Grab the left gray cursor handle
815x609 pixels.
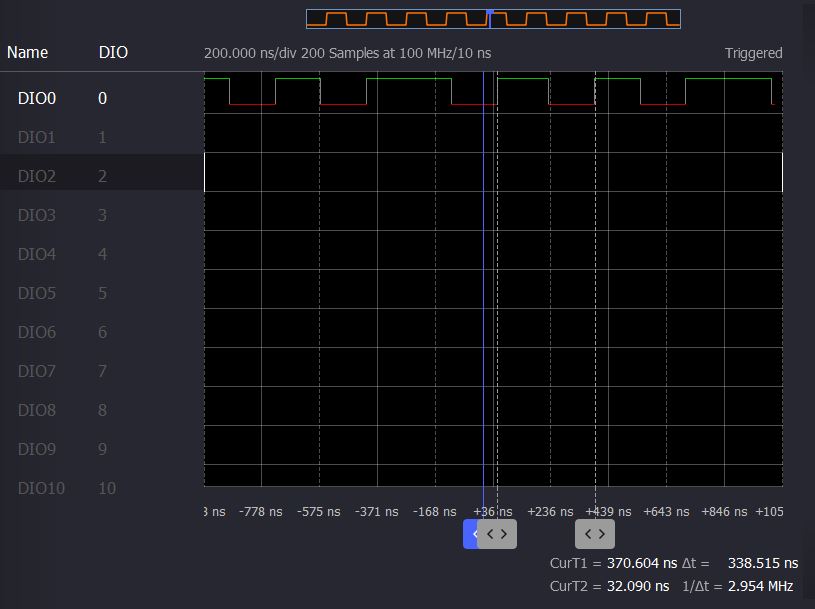click(x=497, y=534)
